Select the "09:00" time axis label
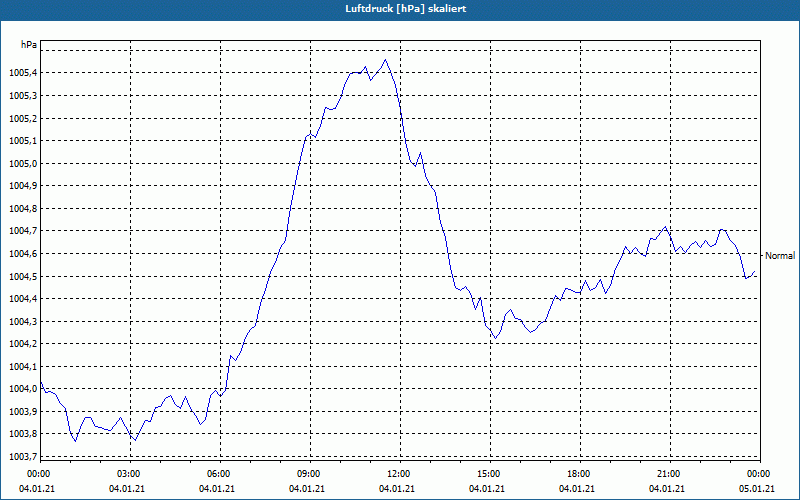The image size is (800, 500). click(x=309, y=474)
